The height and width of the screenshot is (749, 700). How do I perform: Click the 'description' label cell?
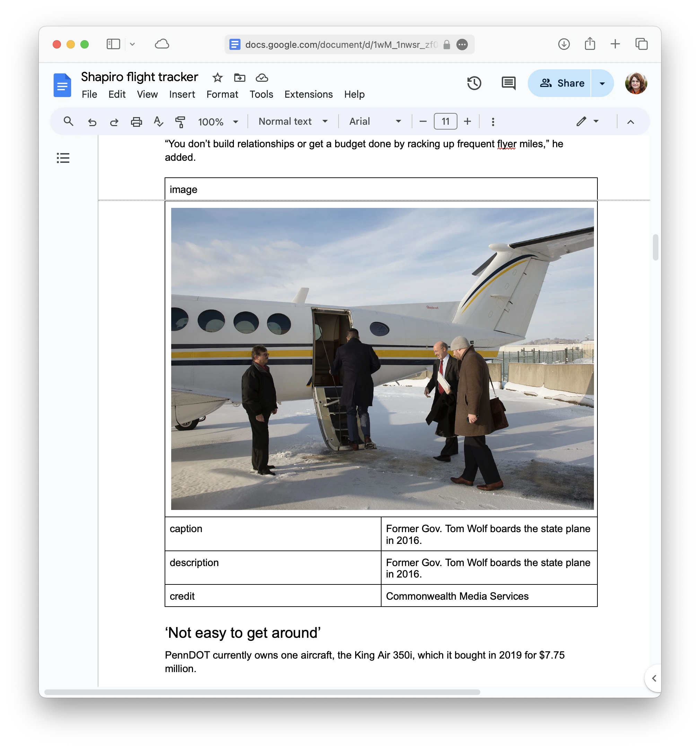pyautogui.click(x=273, y=567)
